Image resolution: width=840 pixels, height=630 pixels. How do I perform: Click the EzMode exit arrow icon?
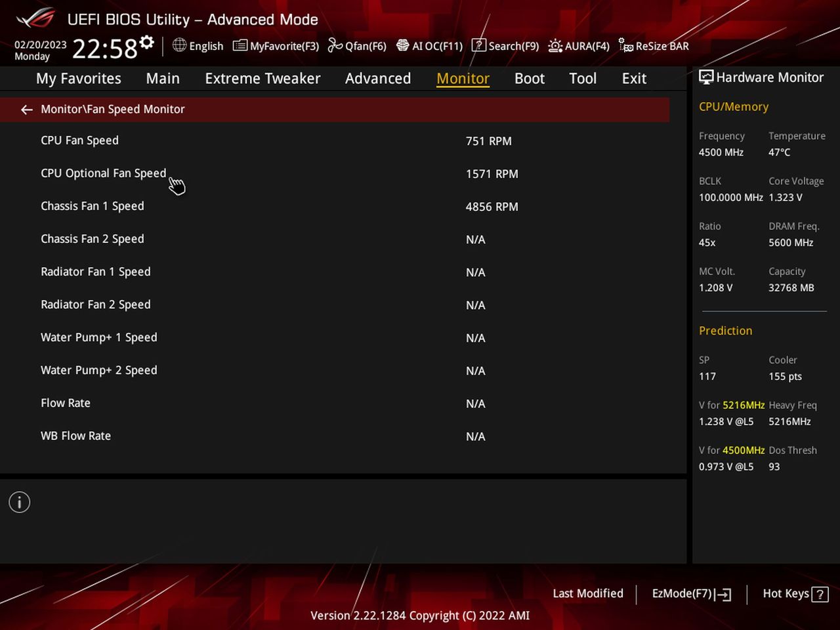pyautogui.click(x=724, y=595)
